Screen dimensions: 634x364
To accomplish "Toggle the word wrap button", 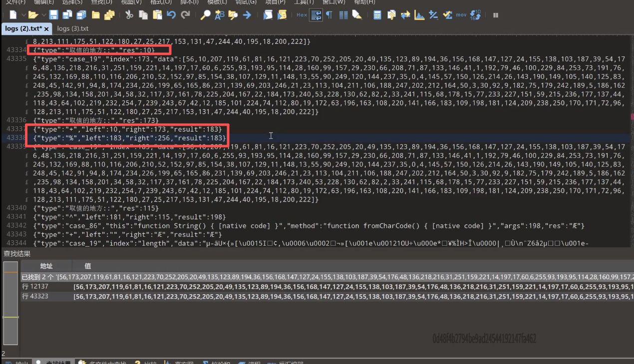I will coord(316,15).
